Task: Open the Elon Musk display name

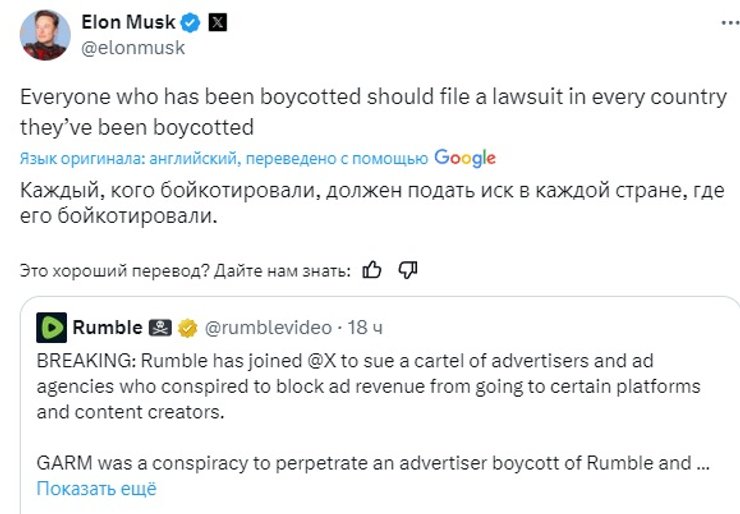Action: click(x=126, y=22)
